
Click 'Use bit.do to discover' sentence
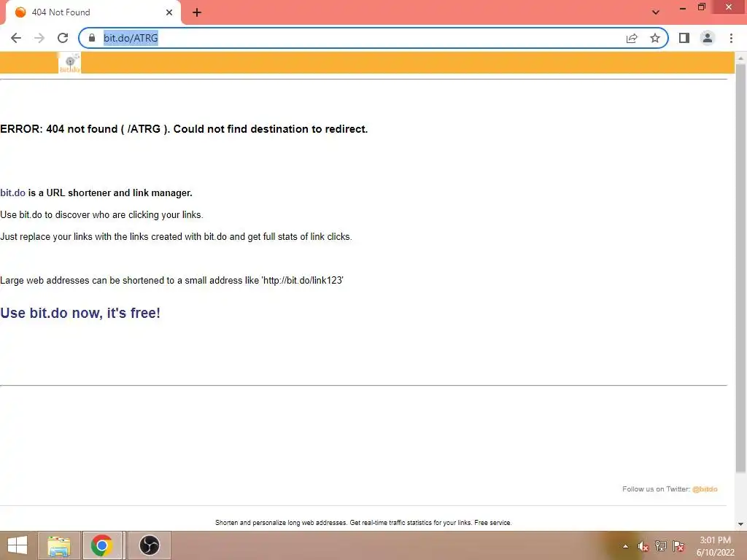pos(101,215)
